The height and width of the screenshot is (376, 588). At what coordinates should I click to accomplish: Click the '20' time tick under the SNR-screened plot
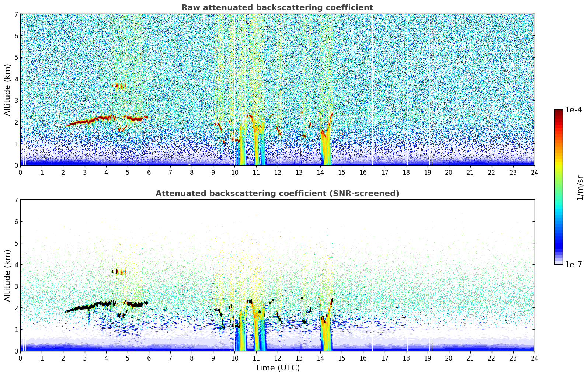(449, 358)
